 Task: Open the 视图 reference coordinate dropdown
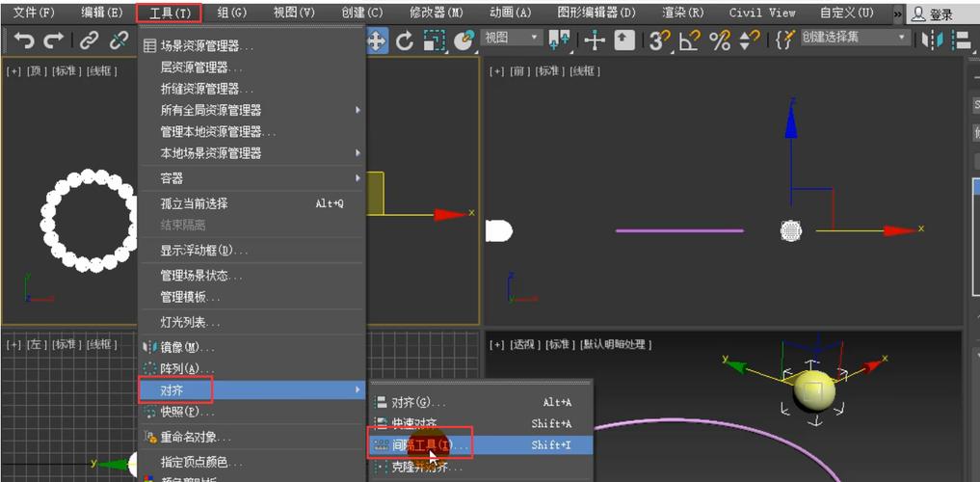(511, 38)
